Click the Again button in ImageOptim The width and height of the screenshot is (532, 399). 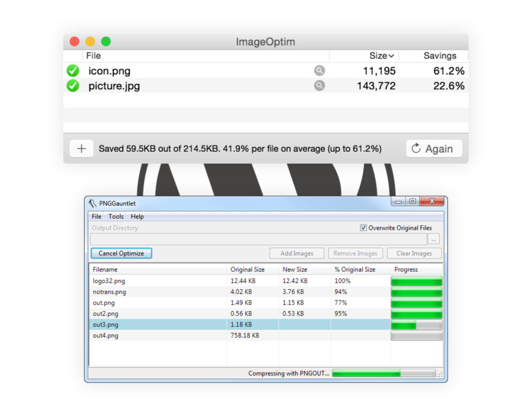[x=434, y=149]
